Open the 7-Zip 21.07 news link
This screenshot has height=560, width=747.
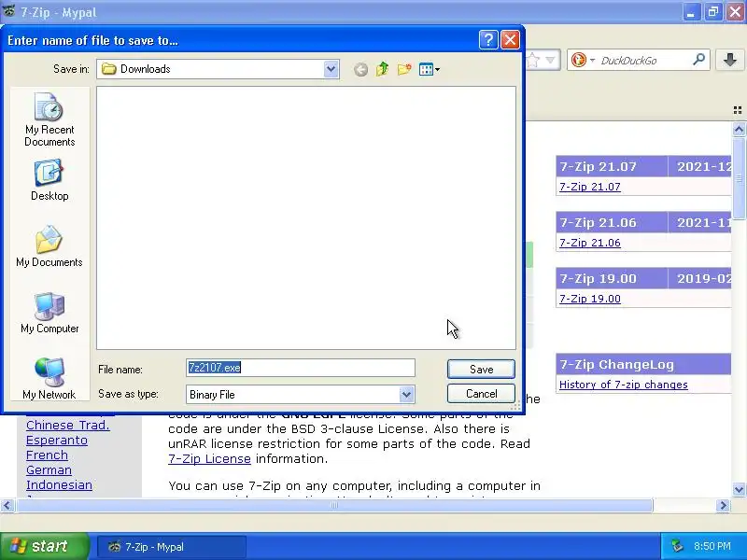(590, 187)
